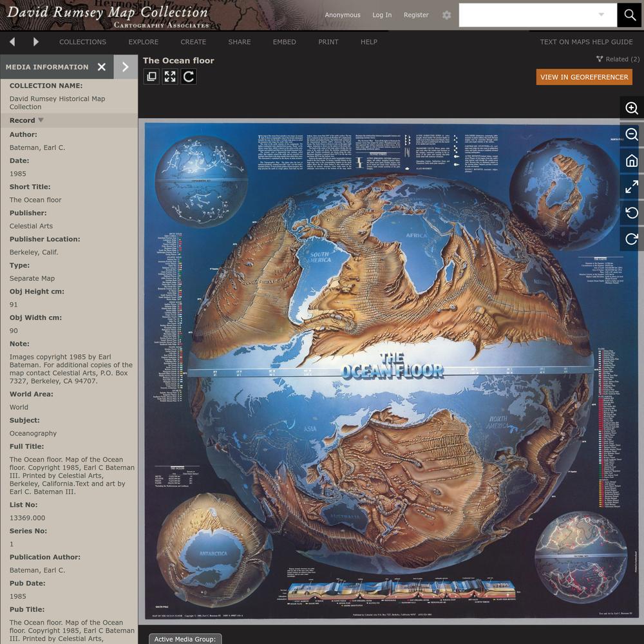Collapse the sidebar with the chevron arrow
Viewport: 644px width, 644px height.
click(x=126, y=66)
